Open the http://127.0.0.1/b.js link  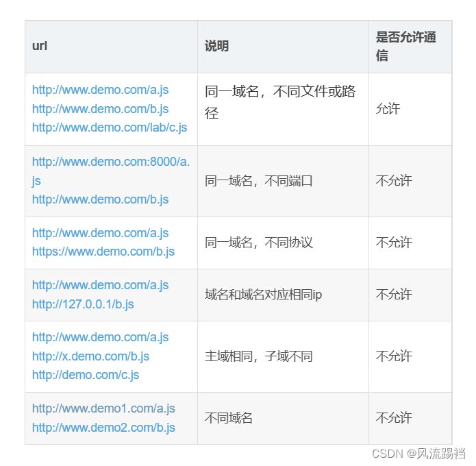tap(83, 304)
